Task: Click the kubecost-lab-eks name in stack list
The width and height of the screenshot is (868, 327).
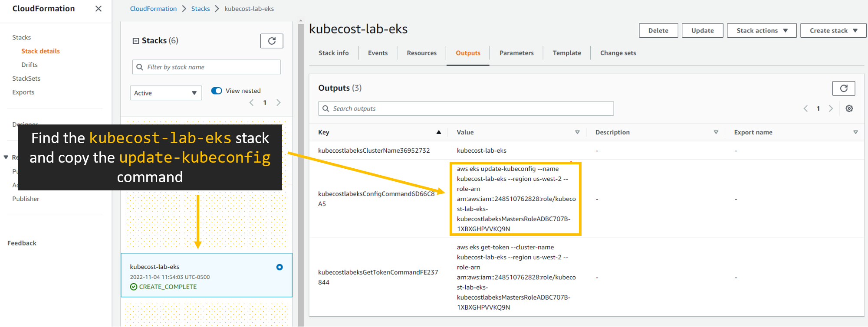Action: tap(155, 267)
